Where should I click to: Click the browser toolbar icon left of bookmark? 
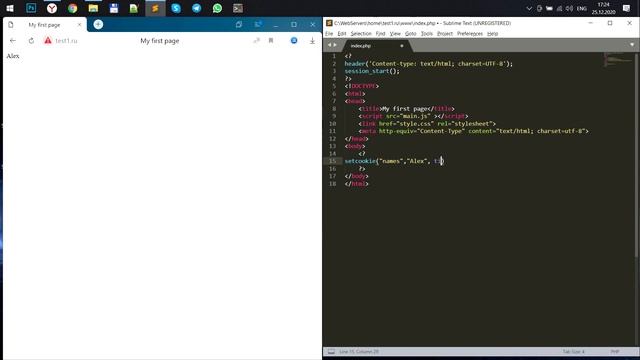256,40
